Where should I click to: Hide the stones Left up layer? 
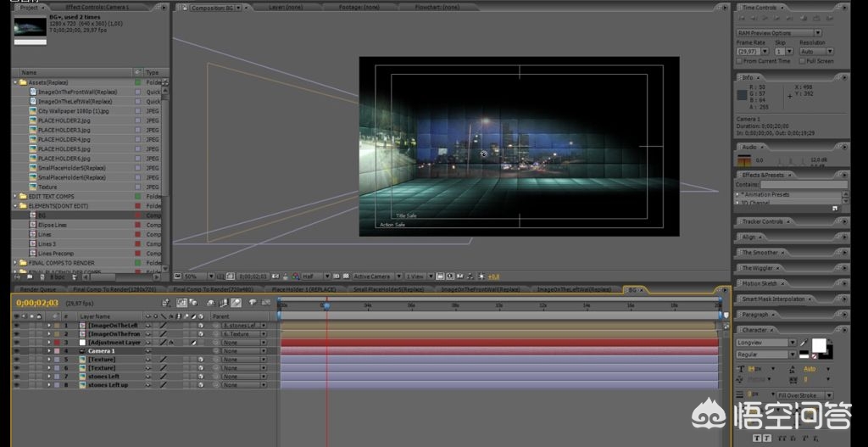tap(16, 385)
